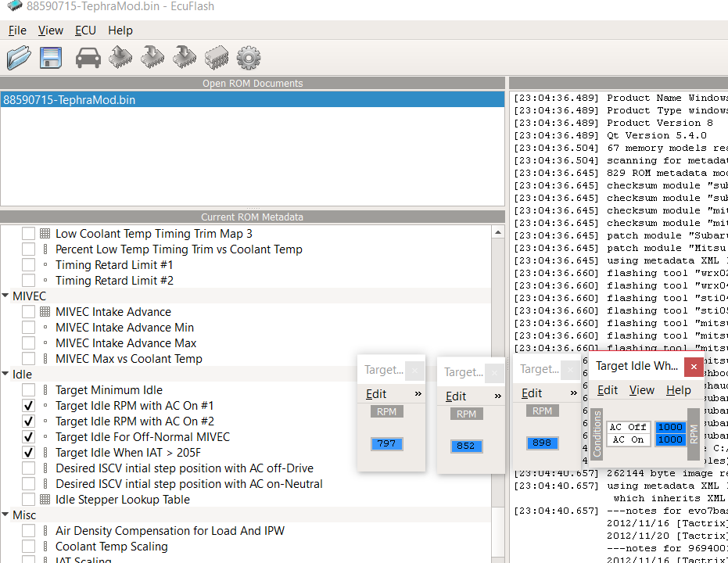728x563 pixels.
Task: Uncheck Target Idle For Off-Normal MIVEC checkbox
Action: coord(28,437)
